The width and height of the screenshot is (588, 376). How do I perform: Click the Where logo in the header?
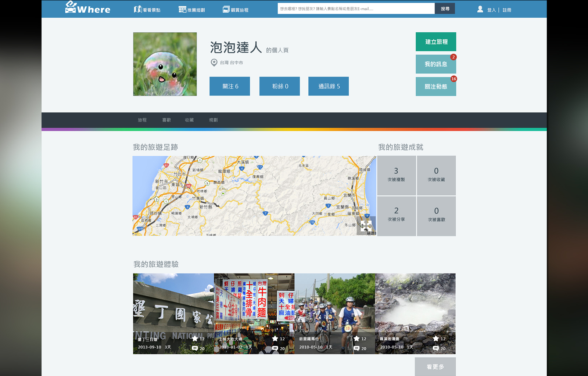tap(87, 8)
